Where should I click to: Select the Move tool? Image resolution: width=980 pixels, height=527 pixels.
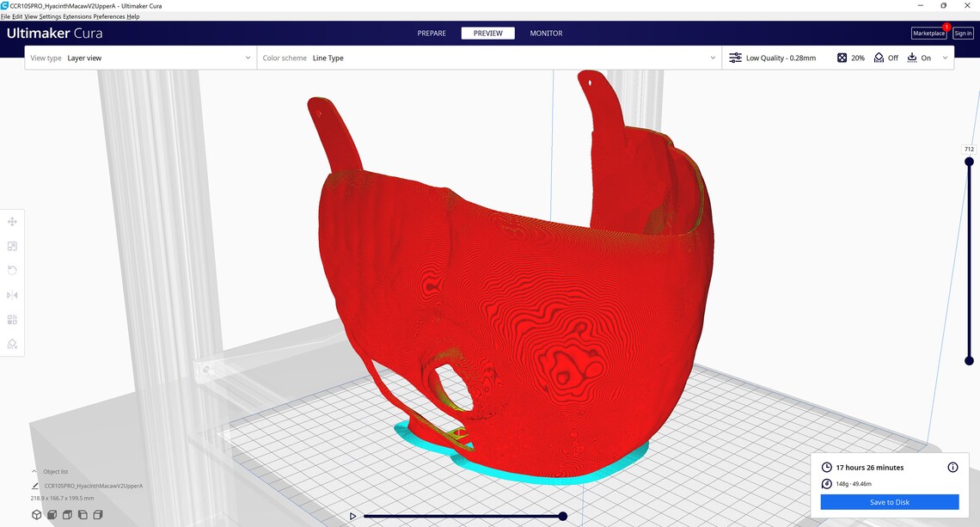[12, 221]
